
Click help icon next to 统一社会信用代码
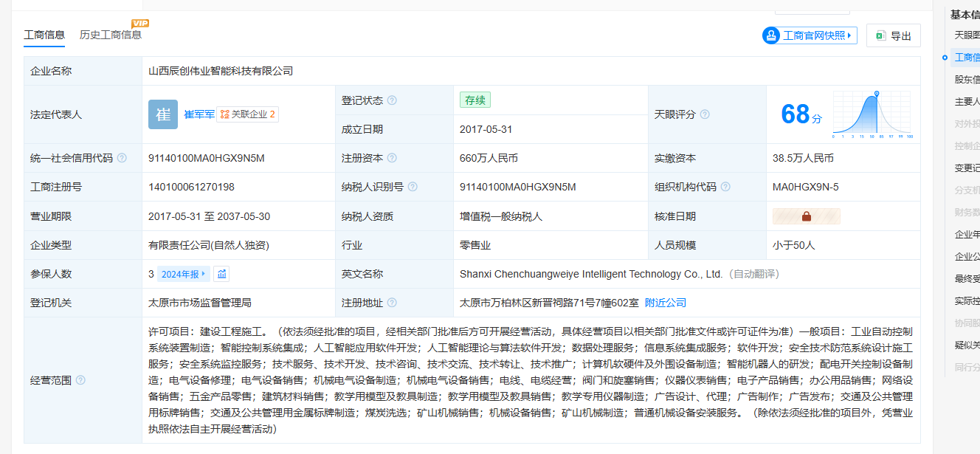(x=122, y=158)
